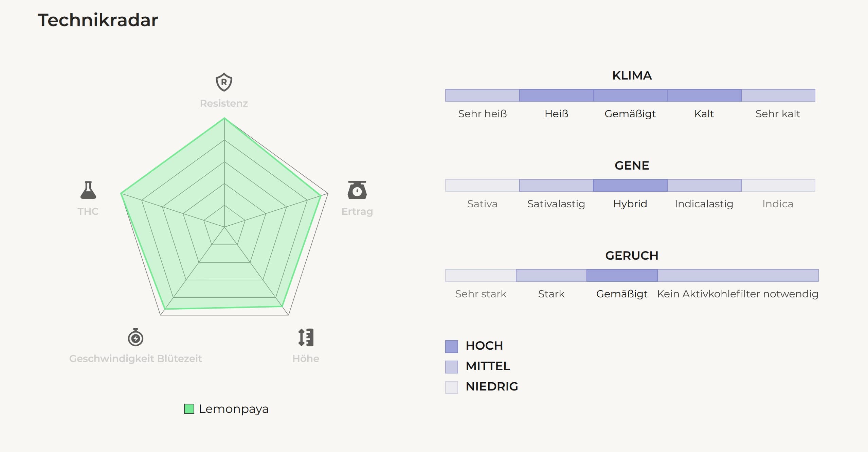Image resolution: width=868 pixels, height=452 pixels.
Task: Select the Kein Aktivkohlefilter notwendig segment
Action: [x=738, y=276]
